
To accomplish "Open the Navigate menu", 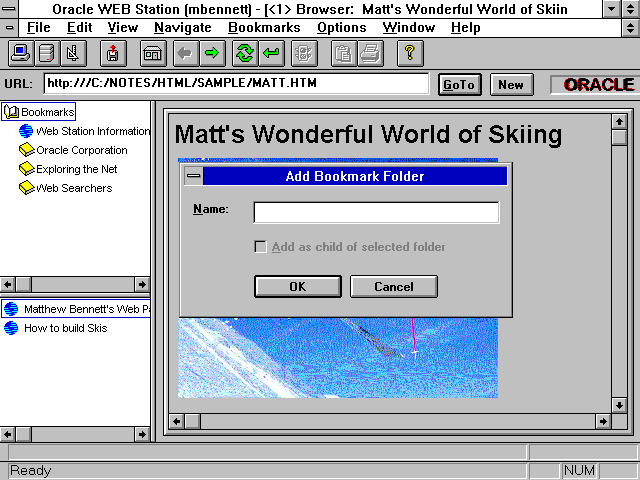I will coord(183,27).
